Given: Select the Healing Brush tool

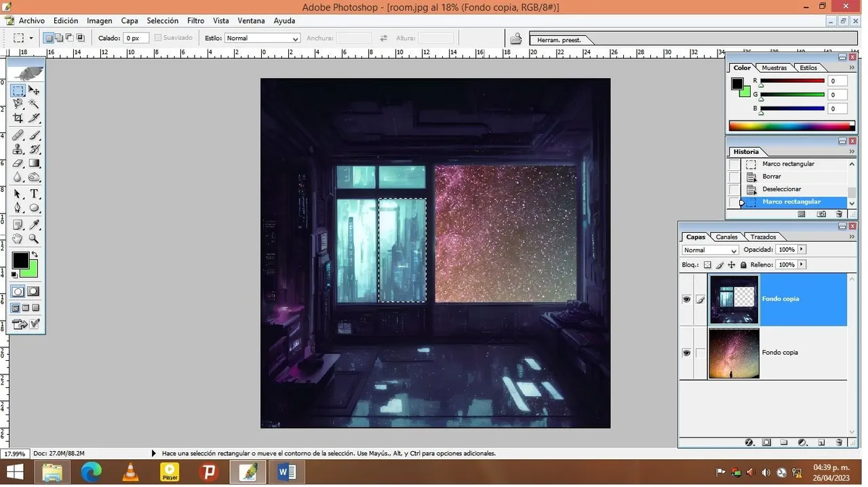Looking at the screenshot, I should (x=18, y=135).
